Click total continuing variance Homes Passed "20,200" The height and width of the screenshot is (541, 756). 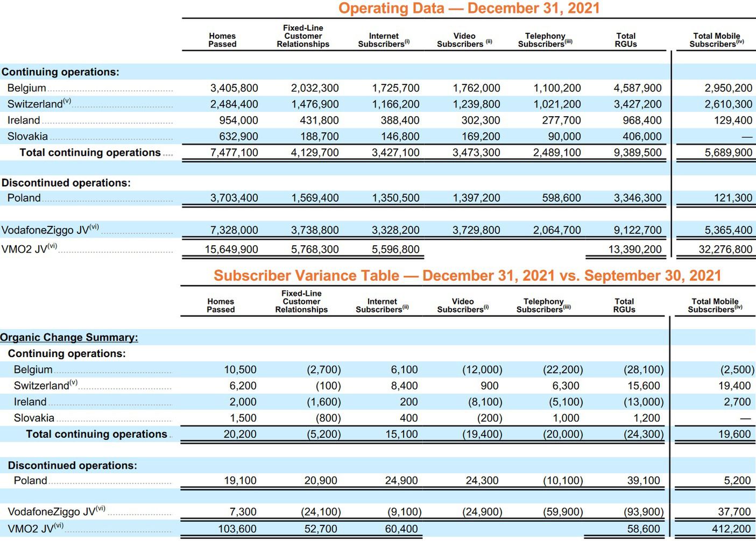tap(240, 434)
